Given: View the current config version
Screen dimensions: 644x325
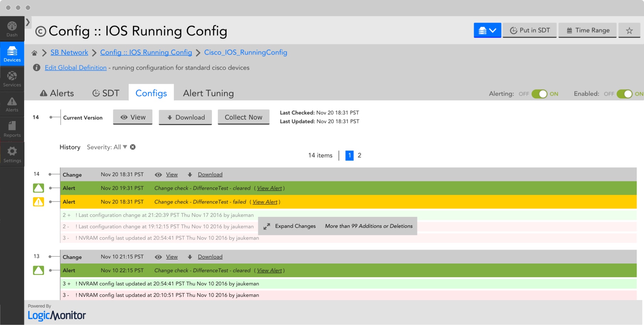Looking at the screenshot, I should pyautogui.click(x=133, y=117).
